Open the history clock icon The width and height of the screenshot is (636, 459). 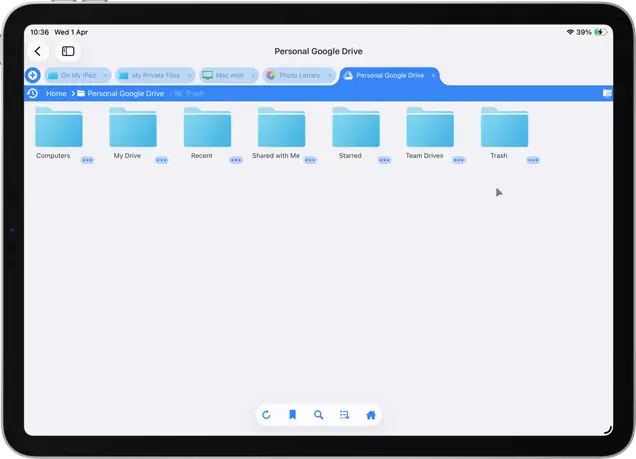click(32, 93)
